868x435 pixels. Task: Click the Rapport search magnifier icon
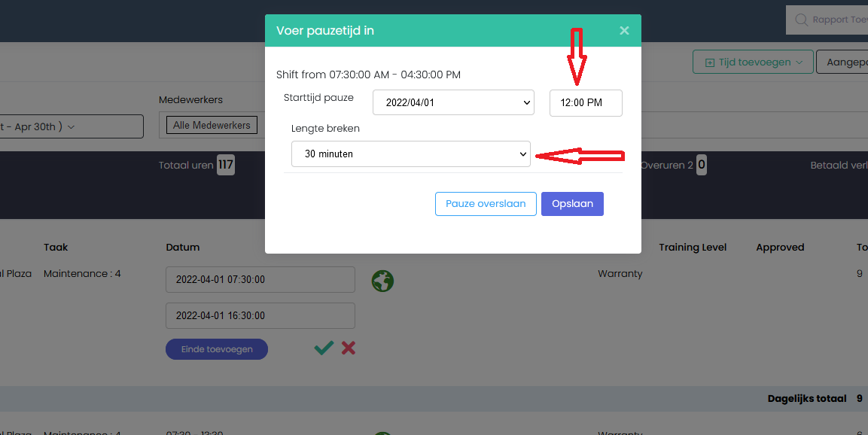coord(800,20)
